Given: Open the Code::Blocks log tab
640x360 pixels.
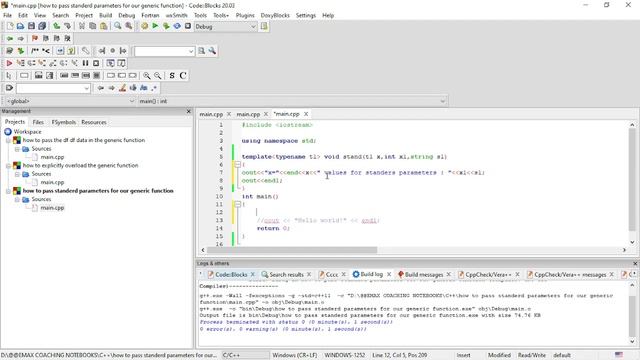Looking at the screenshot, I should (x=231, y=275).
